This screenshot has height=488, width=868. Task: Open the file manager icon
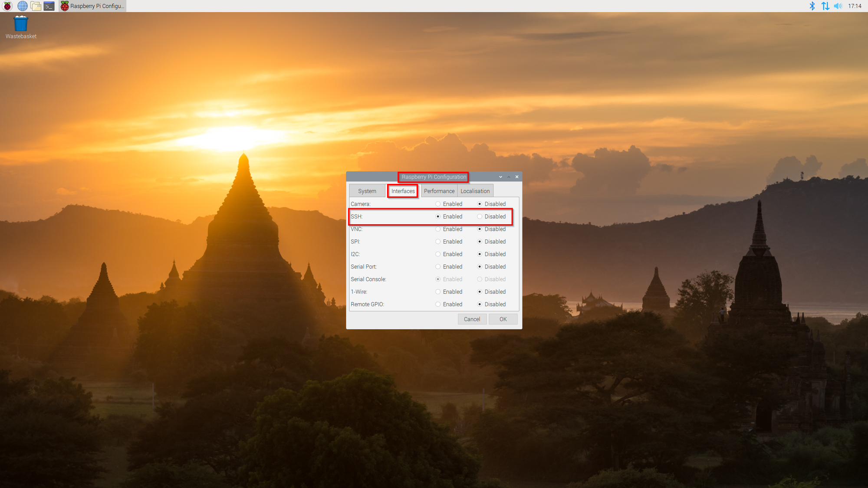coord(35,6)
